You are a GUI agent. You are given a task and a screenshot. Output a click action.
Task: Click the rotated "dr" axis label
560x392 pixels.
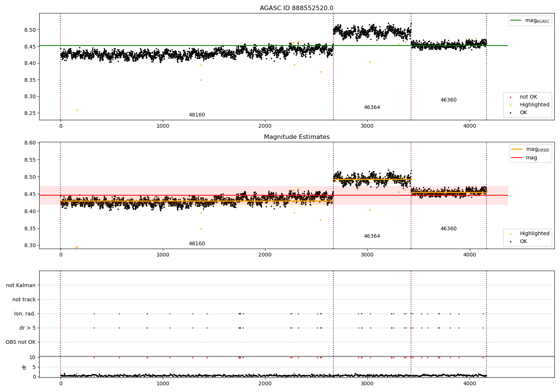pos(24,367)
